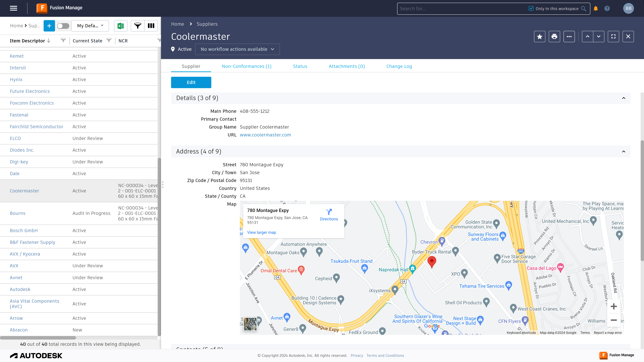This screenshot has width=644, height=362.
Task: Open the www.coolermaster.com link
Action: tap(265, 135)
